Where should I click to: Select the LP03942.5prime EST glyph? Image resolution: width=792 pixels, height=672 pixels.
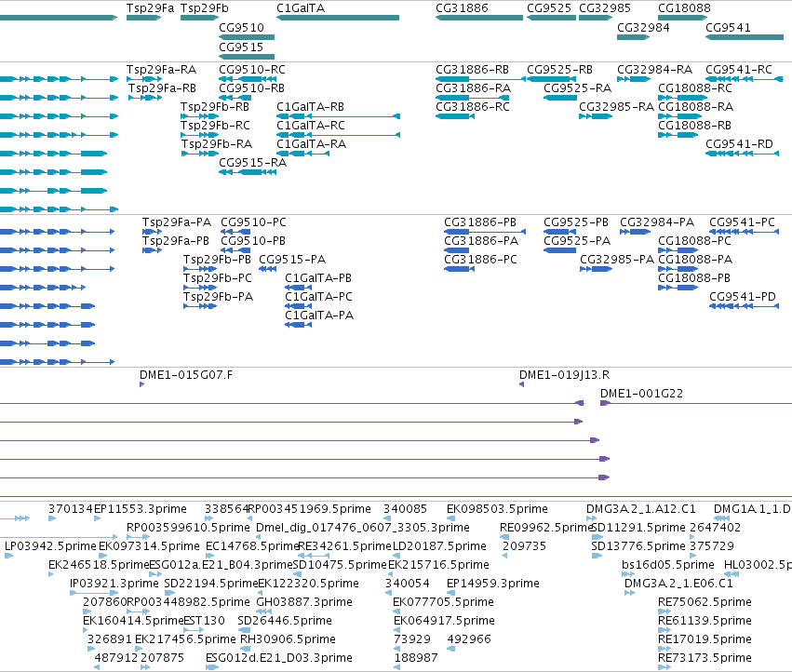click(x=8, y=556)
